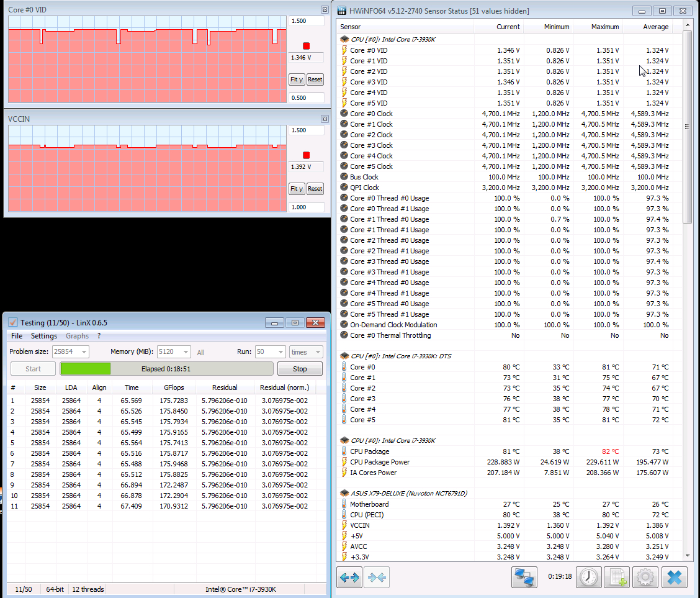Click the HWiNFO vertical scrollbar thumb

click(x=687, y=127)
